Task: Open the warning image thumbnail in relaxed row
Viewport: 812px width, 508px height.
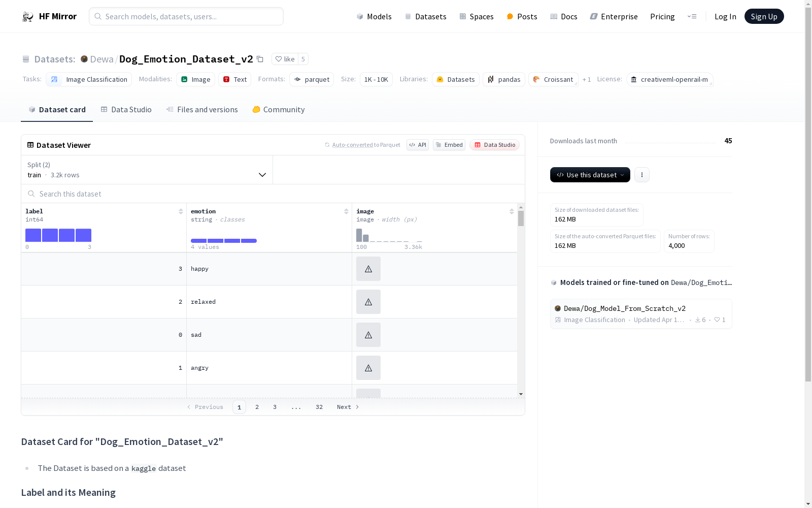Action: coord(368,302)
